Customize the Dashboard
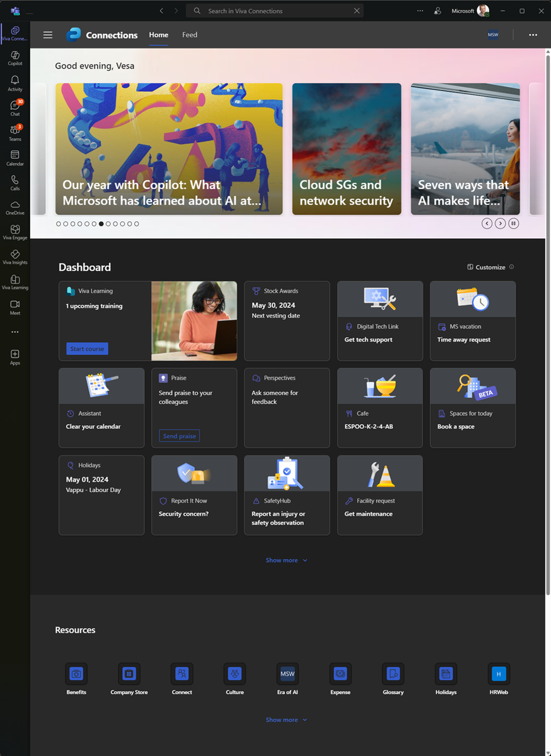 click(486, 267)
